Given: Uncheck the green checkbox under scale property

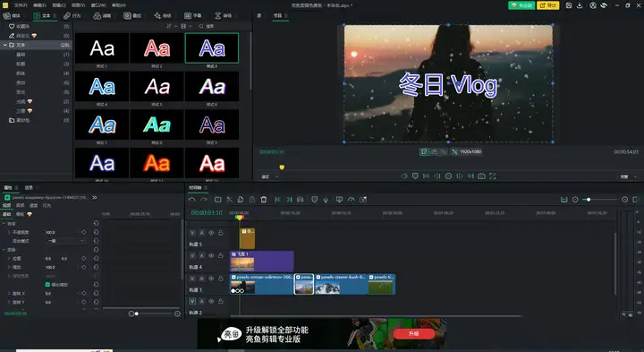Looking at the screenshot, I should point(47,285).
